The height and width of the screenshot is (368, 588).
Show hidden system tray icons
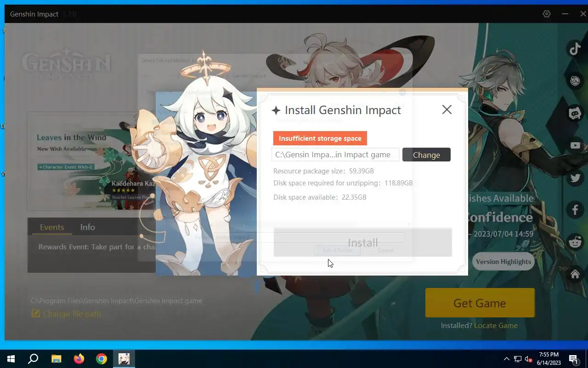pos(507,359)
